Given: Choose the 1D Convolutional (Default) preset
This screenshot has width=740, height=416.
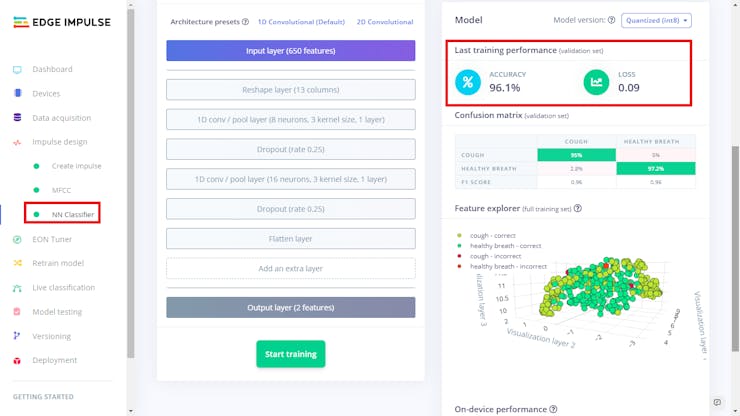Looking at the screenshot, I should tap(302, 21).
